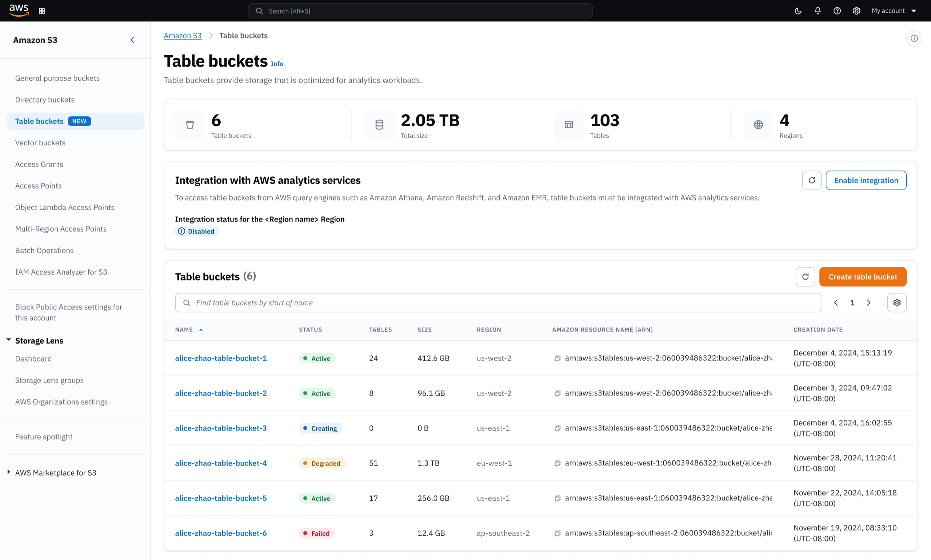Collapse the Amazon S3 sidebar
931x560 pixels.
tap(132, 40)
